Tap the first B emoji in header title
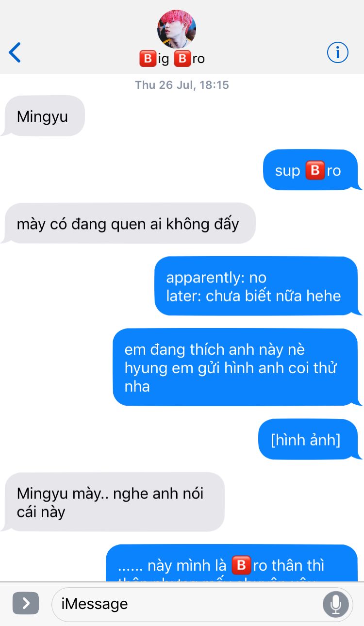This screenshot has width=364, height=626. [148, 59]
